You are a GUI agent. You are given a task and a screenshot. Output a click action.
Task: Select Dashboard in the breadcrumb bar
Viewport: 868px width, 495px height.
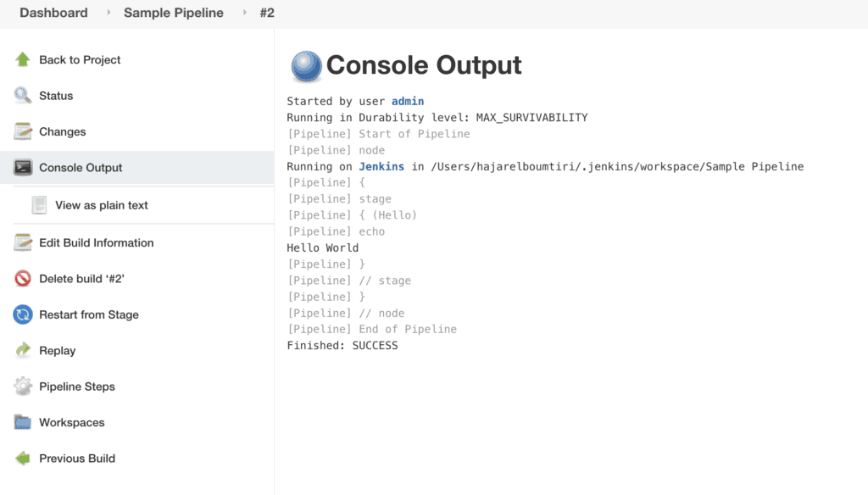[53, 13]
